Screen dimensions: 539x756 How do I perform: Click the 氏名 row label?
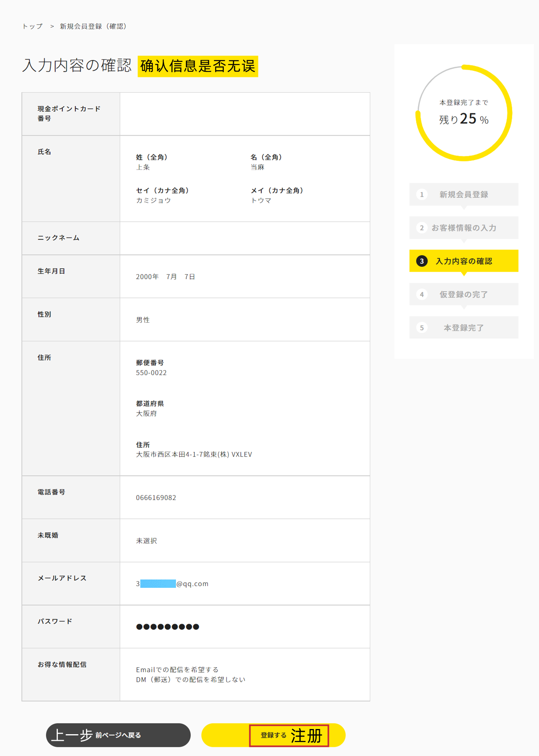tap(44, 152)
